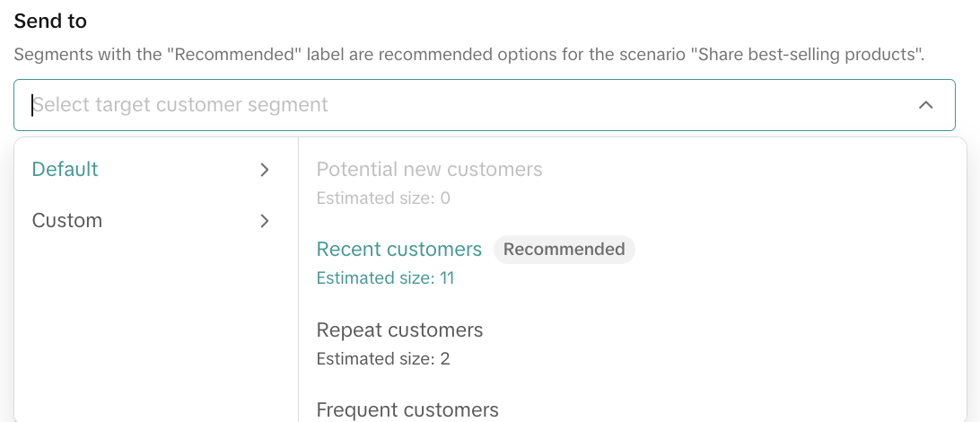Collapse the segment dropdown with the up chevron
The width and height of the screenshot is (980, 422).
tap(926, 105)
